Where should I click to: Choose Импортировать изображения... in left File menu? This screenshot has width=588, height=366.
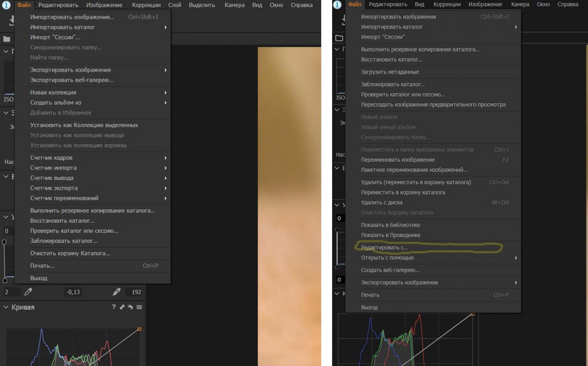tap(94, 17)
